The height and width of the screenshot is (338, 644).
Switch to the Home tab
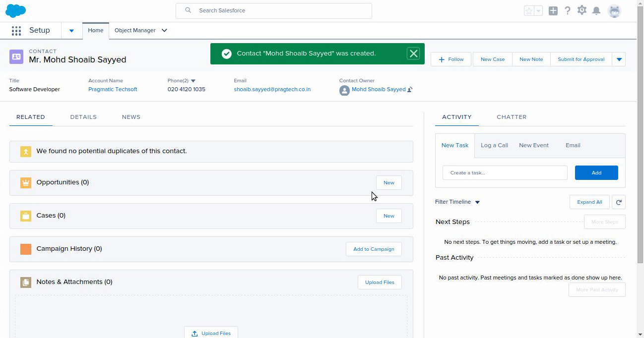click(x=96, y=30)
